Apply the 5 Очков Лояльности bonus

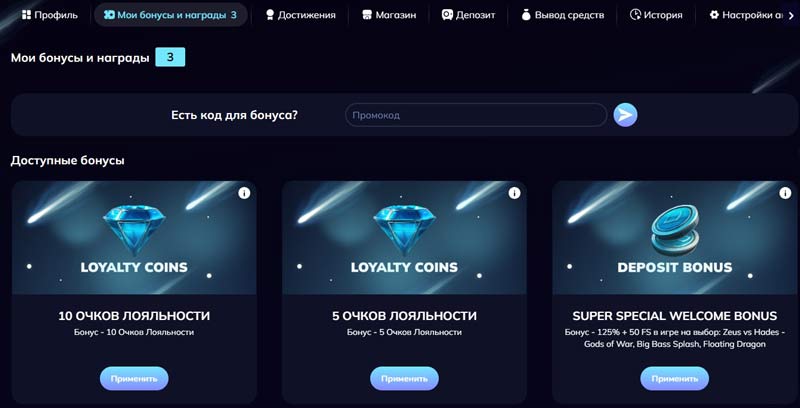404,379
